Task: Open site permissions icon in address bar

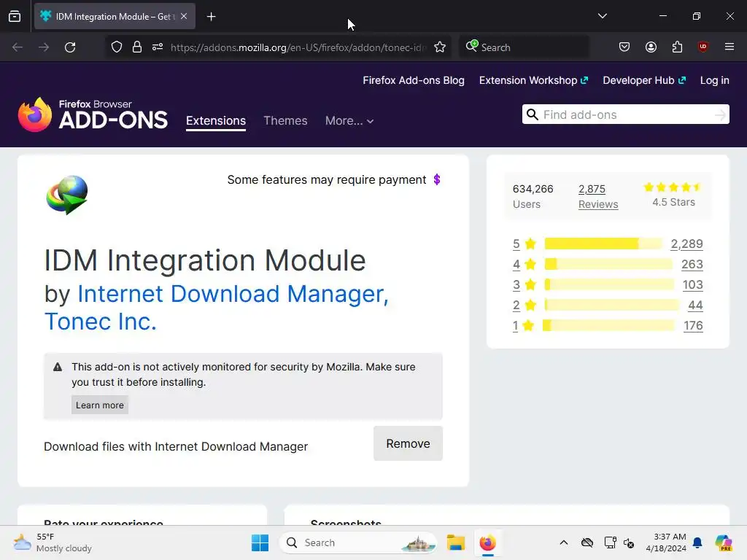Action: point(158,47)
